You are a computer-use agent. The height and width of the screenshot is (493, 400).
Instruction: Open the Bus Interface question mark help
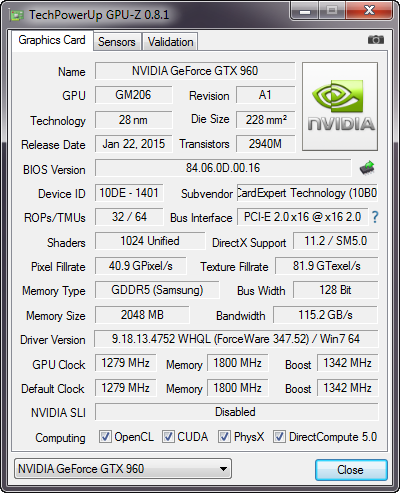click(375, 217)
